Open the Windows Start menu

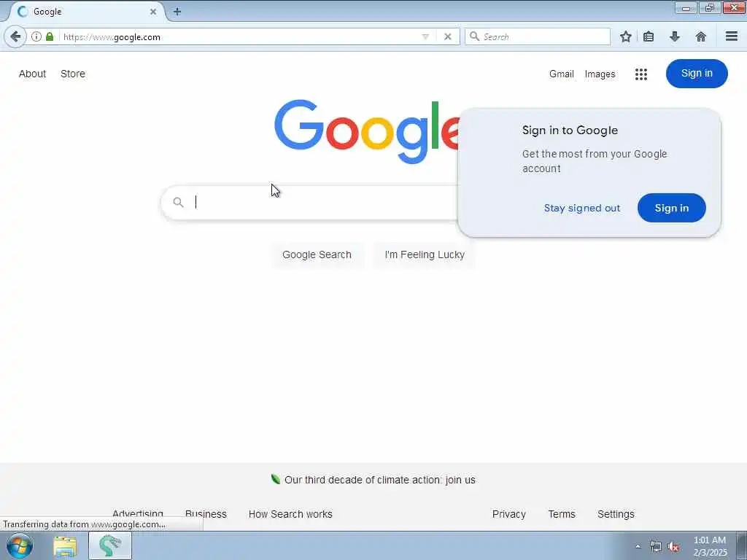(x=20, y=545)
